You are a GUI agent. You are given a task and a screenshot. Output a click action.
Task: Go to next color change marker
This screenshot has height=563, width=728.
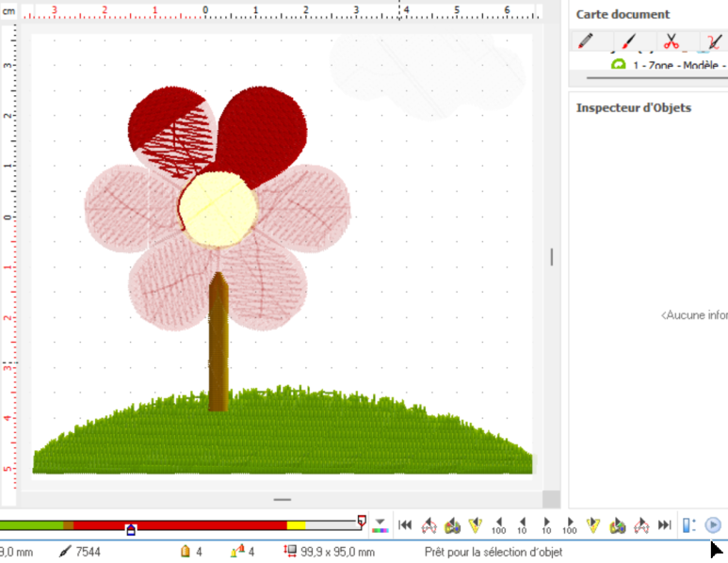tap(593, 525)
